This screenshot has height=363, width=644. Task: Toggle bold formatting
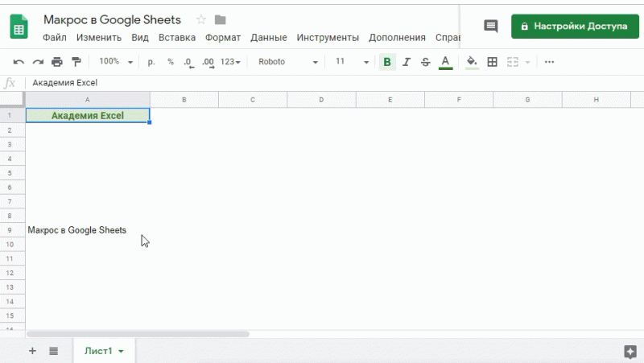[387, 62]
